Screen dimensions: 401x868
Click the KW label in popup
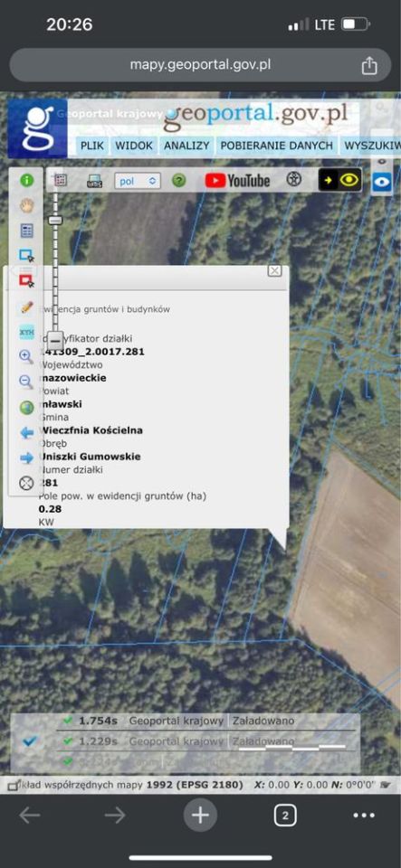(x=46, y=522)
